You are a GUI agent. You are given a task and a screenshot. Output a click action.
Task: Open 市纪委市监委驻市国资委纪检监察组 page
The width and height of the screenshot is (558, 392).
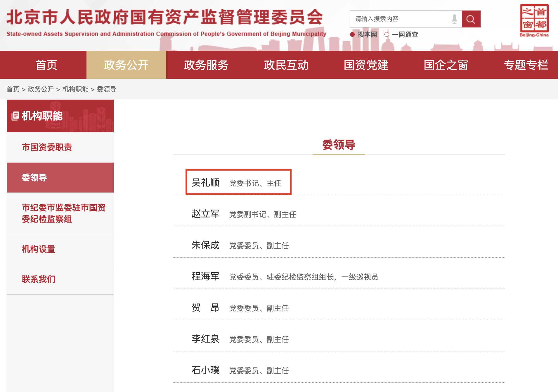(64, 214)
